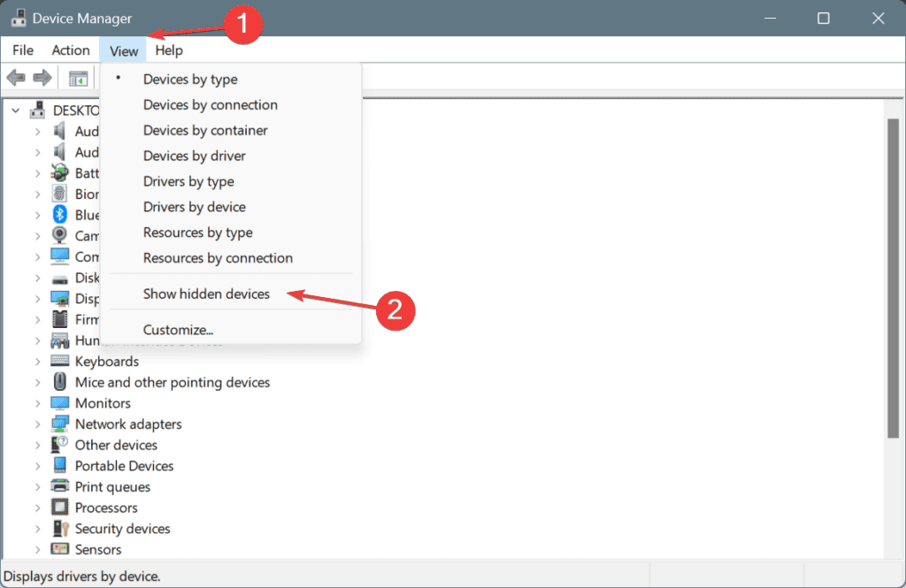
Task: Click the vertical scrollbar thumb
Action: 893,279
